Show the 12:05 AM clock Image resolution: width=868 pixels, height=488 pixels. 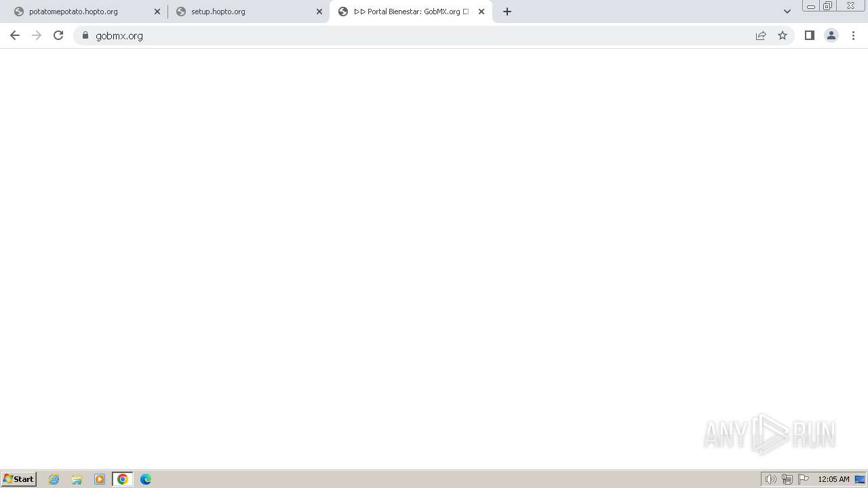click(x=833, y=479)
